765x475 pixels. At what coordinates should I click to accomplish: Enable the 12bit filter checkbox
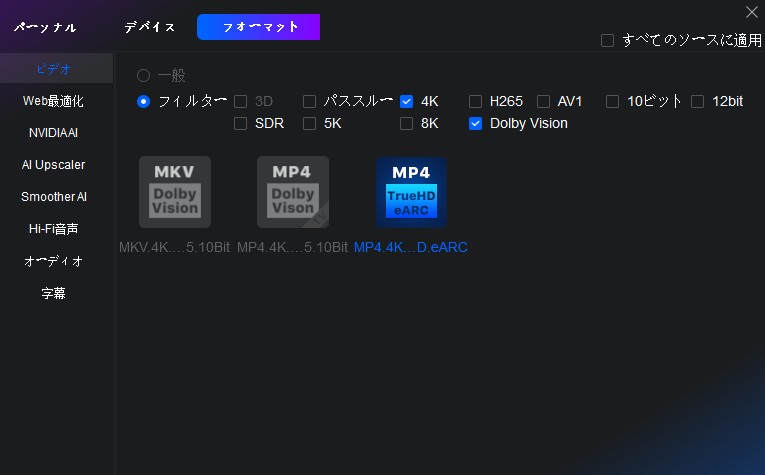(x=698, y=101)
